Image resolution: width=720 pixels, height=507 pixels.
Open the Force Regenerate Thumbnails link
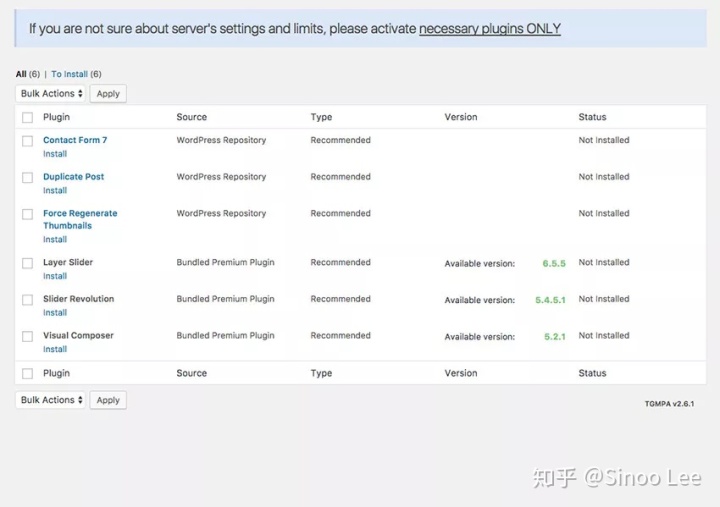(x=80, y=220)
